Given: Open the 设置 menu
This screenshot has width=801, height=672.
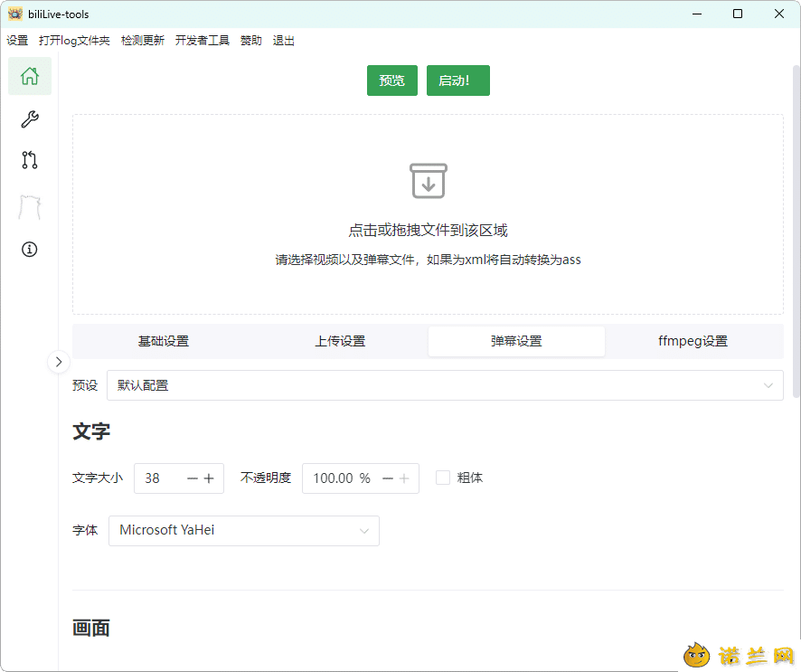Looking at the screenshot, I should click(x=17, y=41).
